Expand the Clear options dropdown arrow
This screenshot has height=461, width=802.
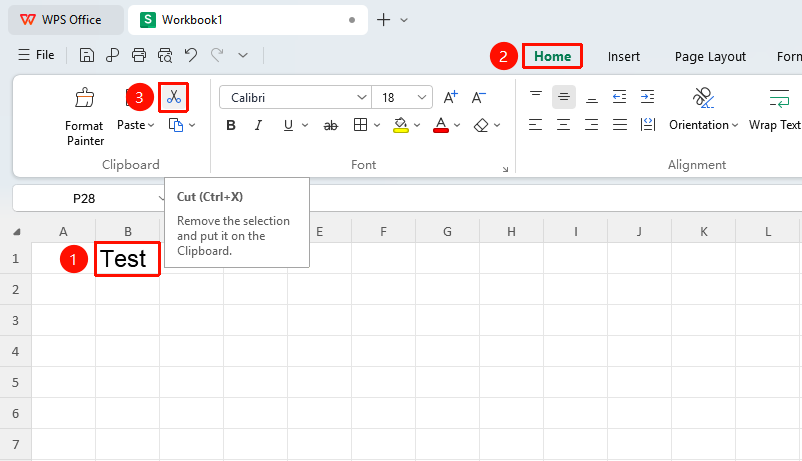coord(497,125)
